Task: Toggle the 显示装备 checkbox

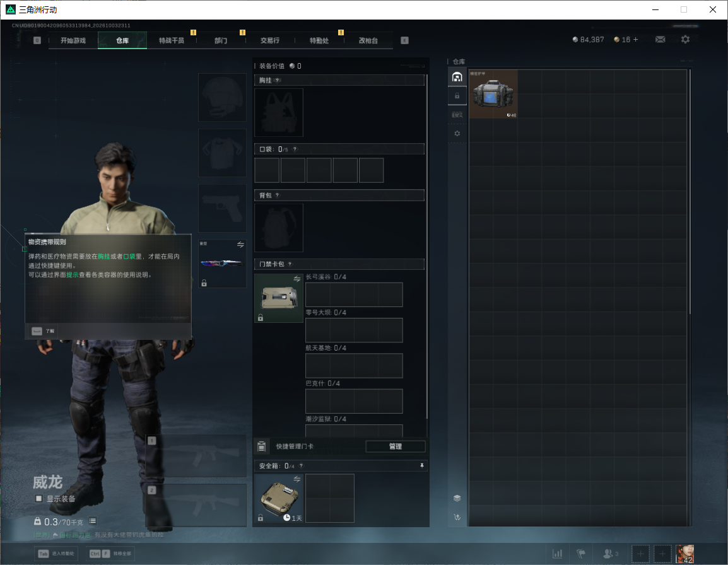Action: click(39, 499)
